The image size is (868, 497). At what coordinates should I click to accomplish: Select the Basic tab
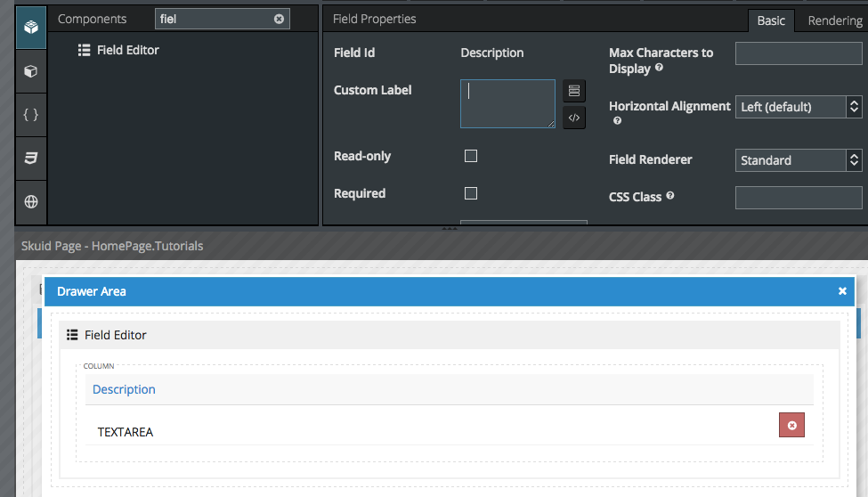(771, 20)
